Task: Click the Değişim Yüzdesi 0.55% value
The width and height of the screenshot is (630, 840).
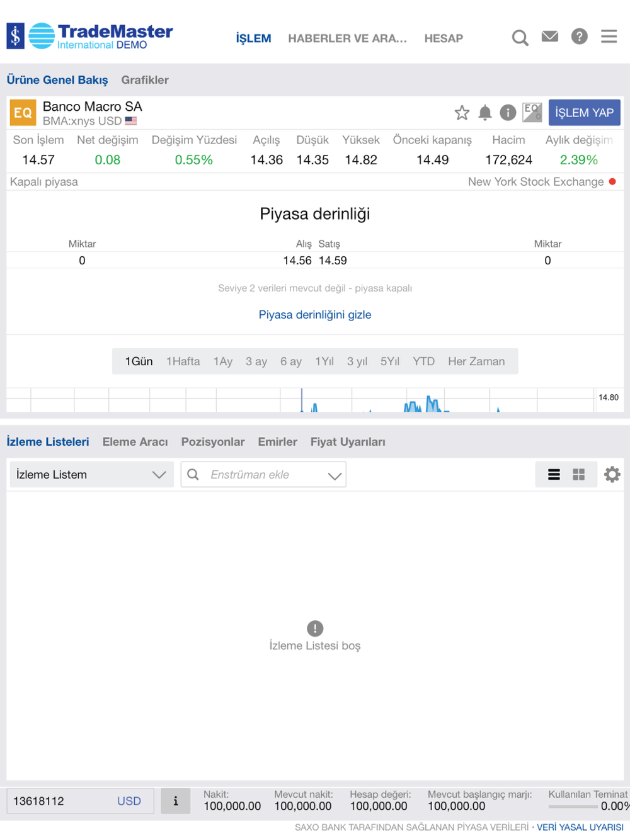Action: click(194, 160)
